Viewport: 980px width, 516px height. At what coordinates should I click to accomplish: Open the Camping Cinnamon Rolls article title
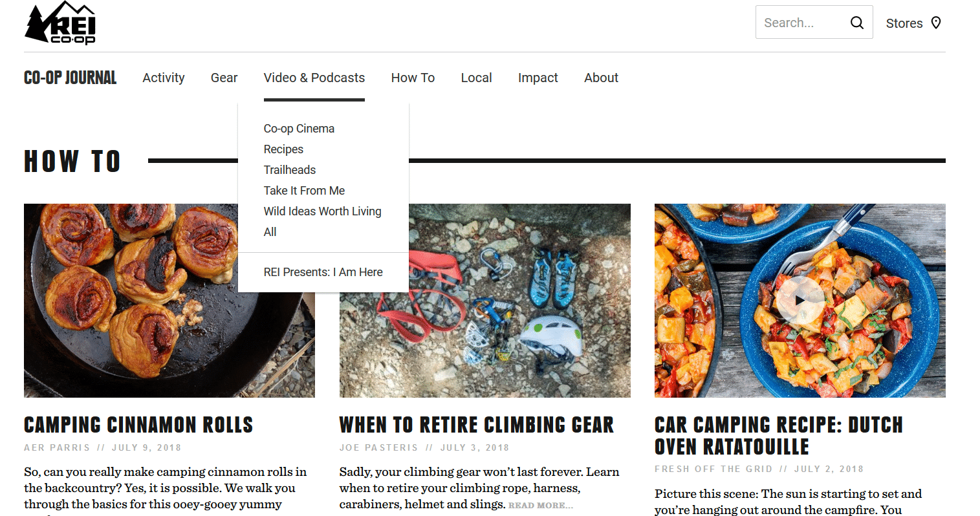pos(138,425)
